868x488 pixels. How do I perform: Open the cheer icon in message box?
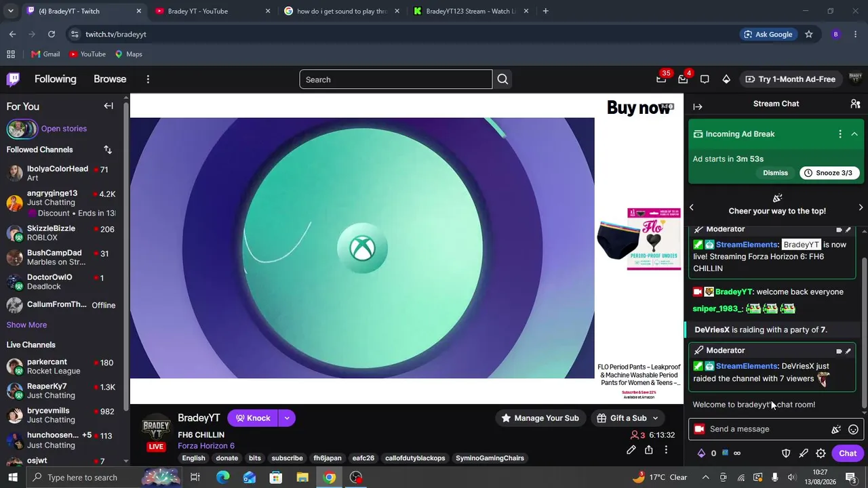[836, 429]
